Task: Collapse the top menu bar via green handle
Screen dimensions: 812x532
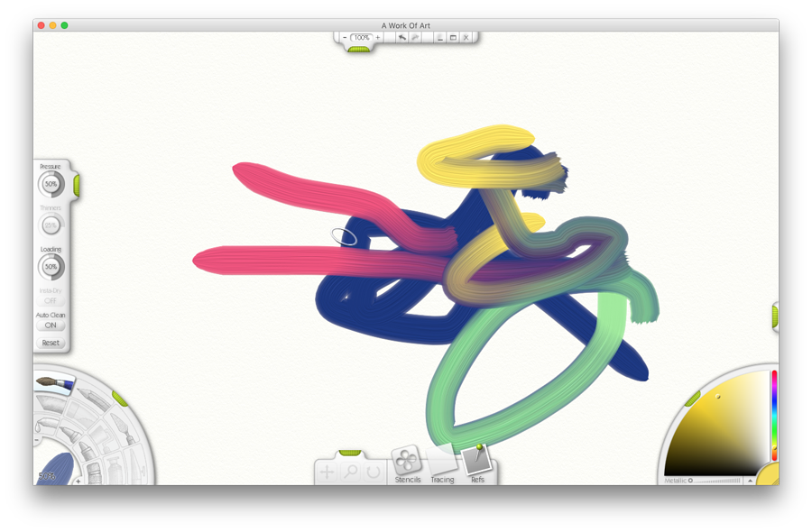Action: pyautogui.click(x=358, y=50)
